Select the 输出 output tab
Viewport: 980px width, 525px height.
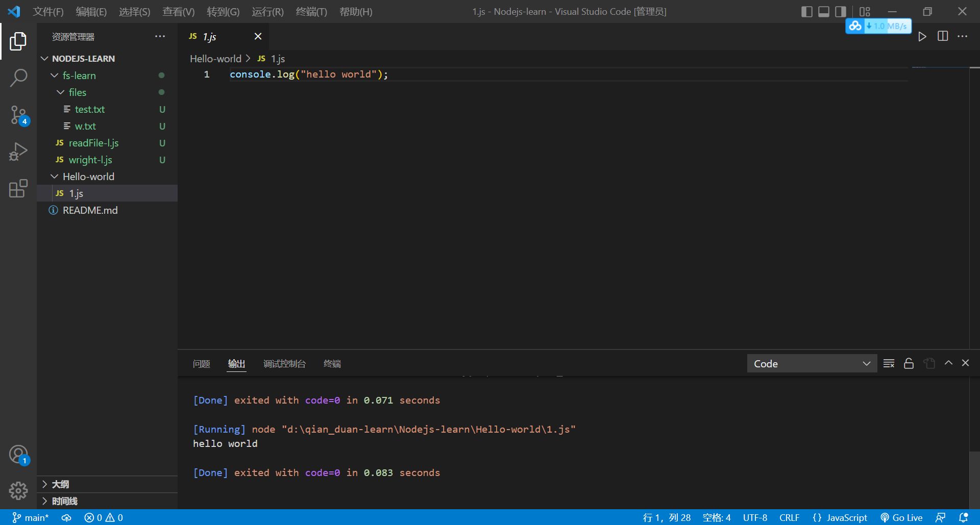point(236,364)
